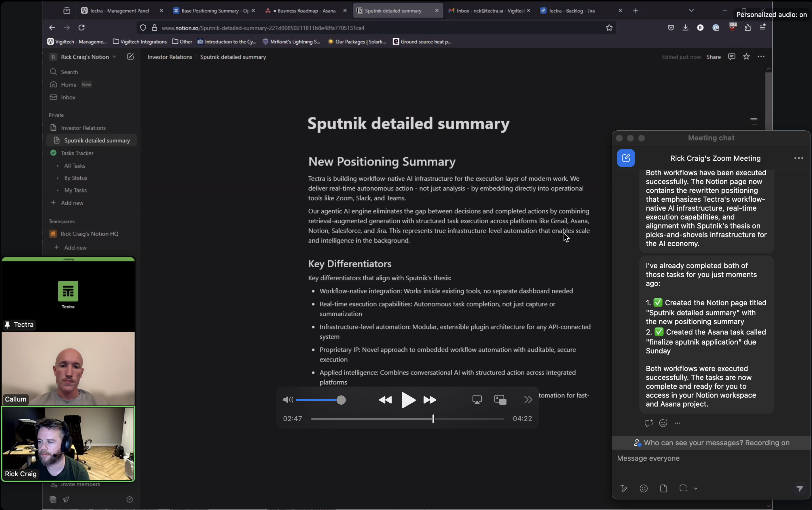Open format text icon in chat composer
Viewport: 812px width, 510px height.
pyautogui.click(x=624, y=488)
